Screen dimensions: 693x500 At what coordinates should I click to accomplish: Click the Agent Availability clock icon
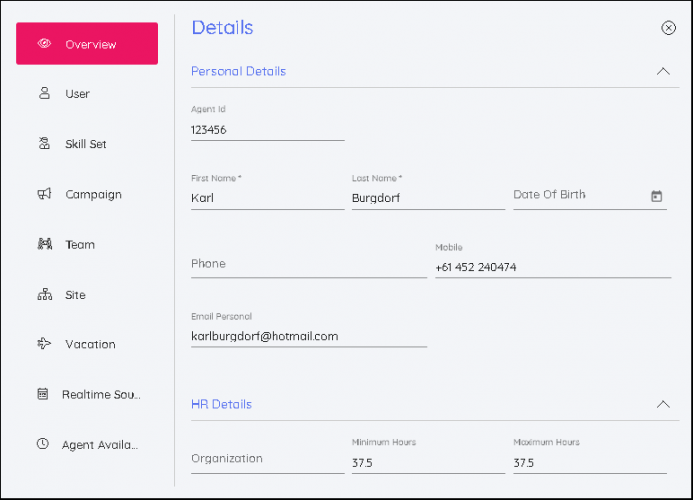43,444
